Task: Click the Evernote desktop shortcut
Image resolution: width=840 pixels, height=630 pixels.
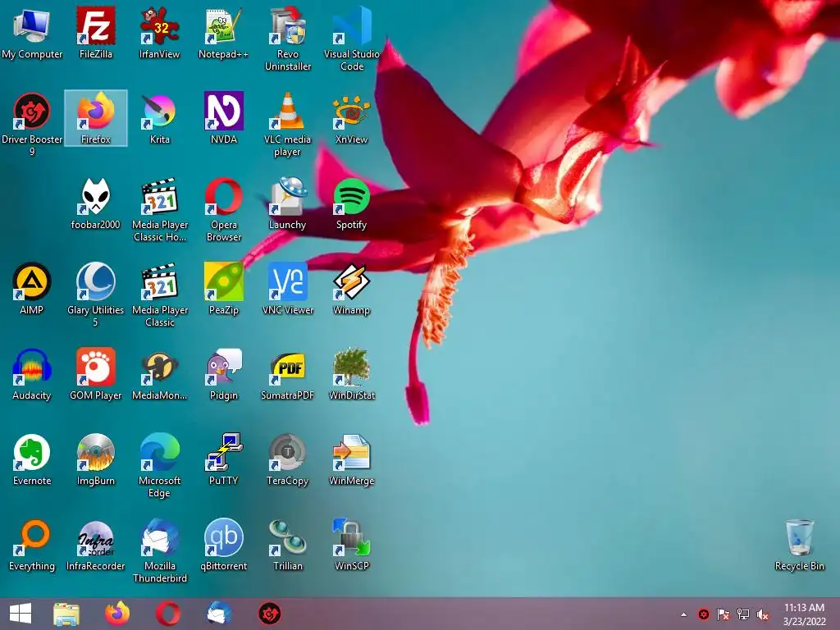Action: pos(32,459)
